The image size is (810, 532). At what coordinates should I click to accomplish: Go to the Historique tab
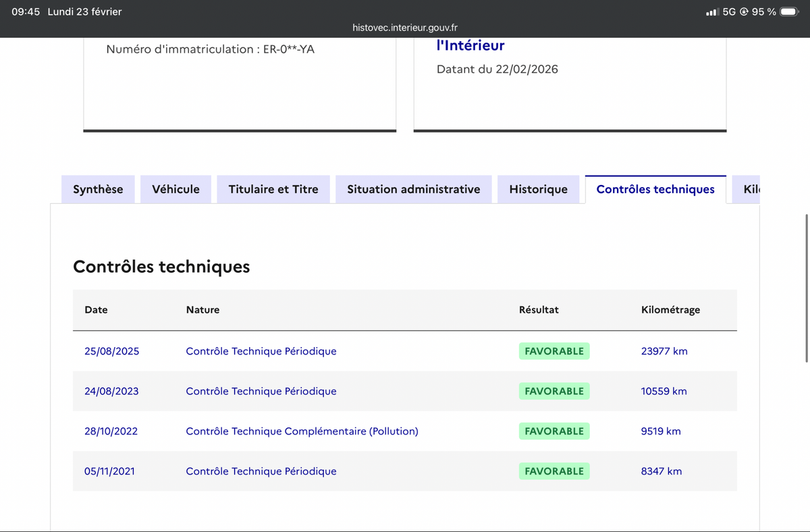tap(539, 189)
